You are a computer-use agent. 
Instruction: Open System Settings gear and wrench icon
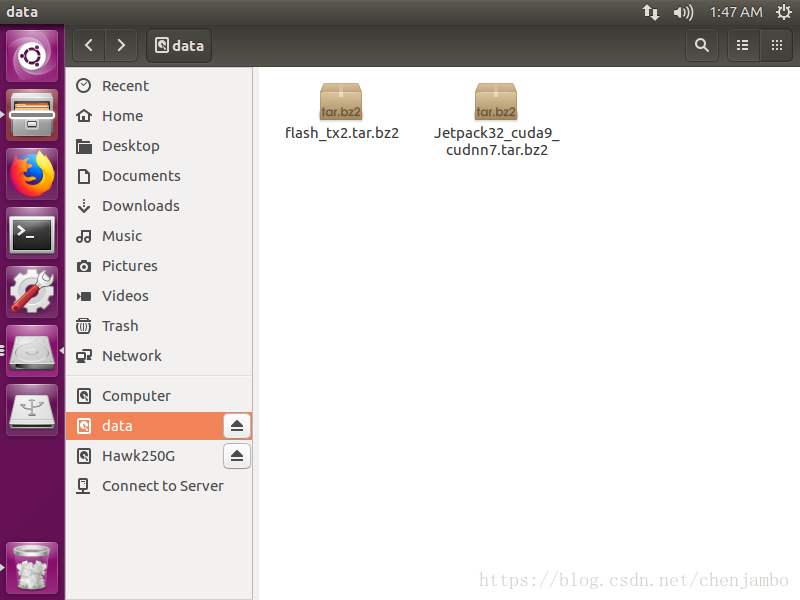32,292
